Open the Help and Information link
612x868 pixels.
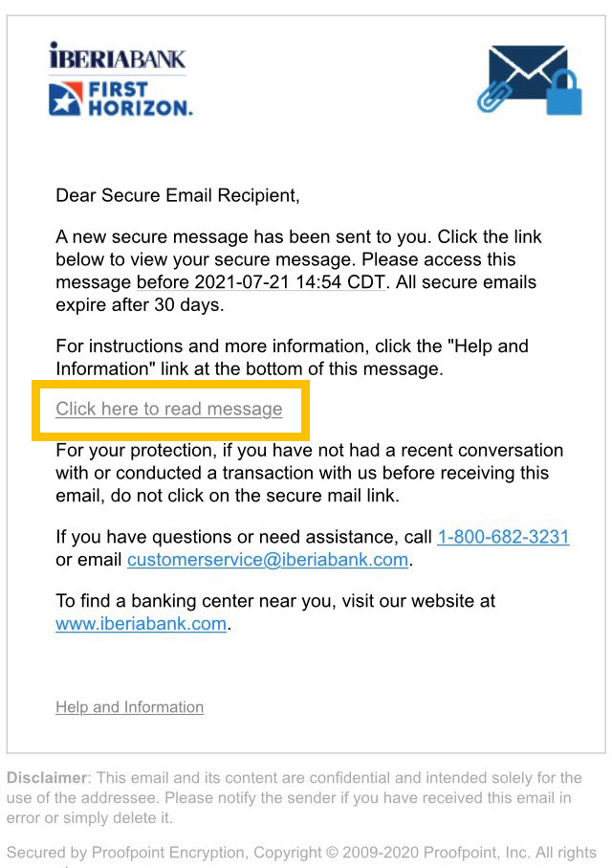click(x=129, y=707)
